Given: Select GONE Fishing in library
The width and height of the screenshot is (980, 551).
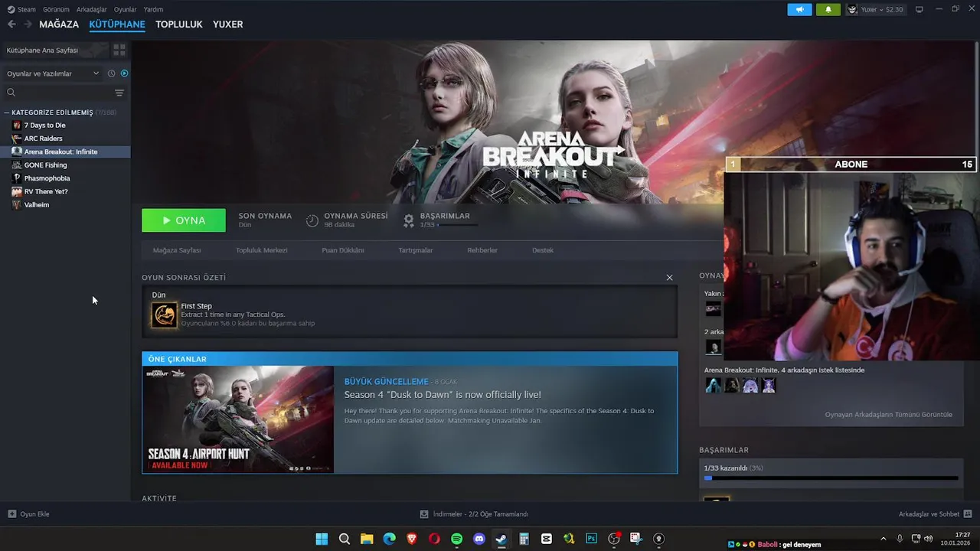Looking at the screenshot, I should pyautogui.click(x=65, y=165).
